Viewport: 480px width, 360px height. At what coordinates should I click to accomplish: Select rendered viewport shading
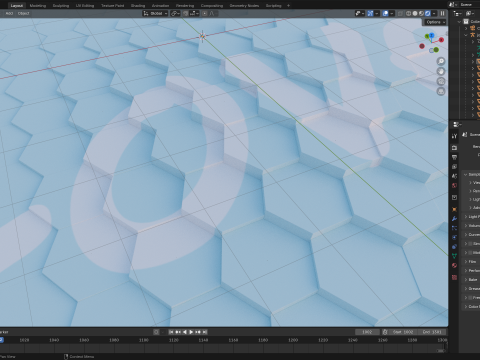(428, 13)
